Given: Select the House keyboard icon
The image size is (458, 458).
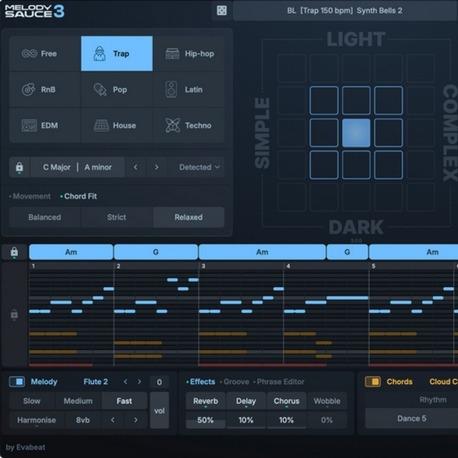Looking at the screenshot, I should click(x=101, y=125).
